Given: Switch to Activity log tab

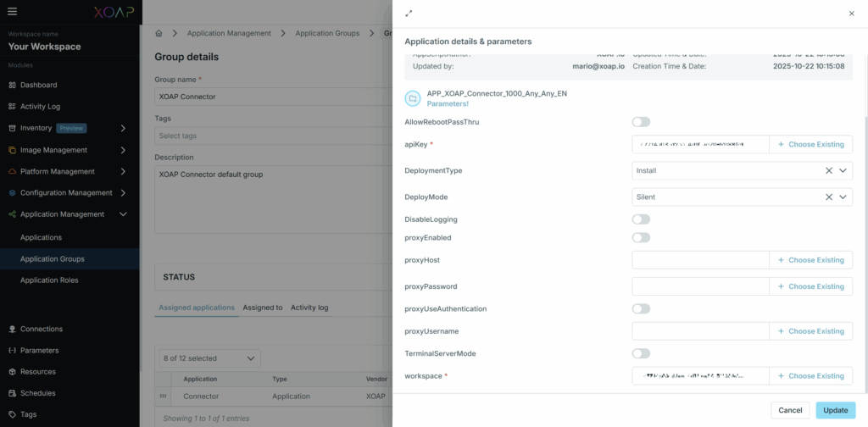Looking at the screenshot, I should [309, 308].
